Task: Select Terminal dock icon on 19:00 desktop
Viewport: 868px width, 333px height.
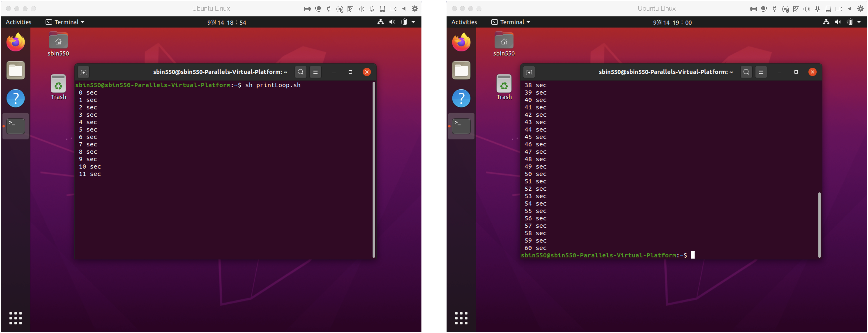Action: pyautogui.click(x=461, y=126)
